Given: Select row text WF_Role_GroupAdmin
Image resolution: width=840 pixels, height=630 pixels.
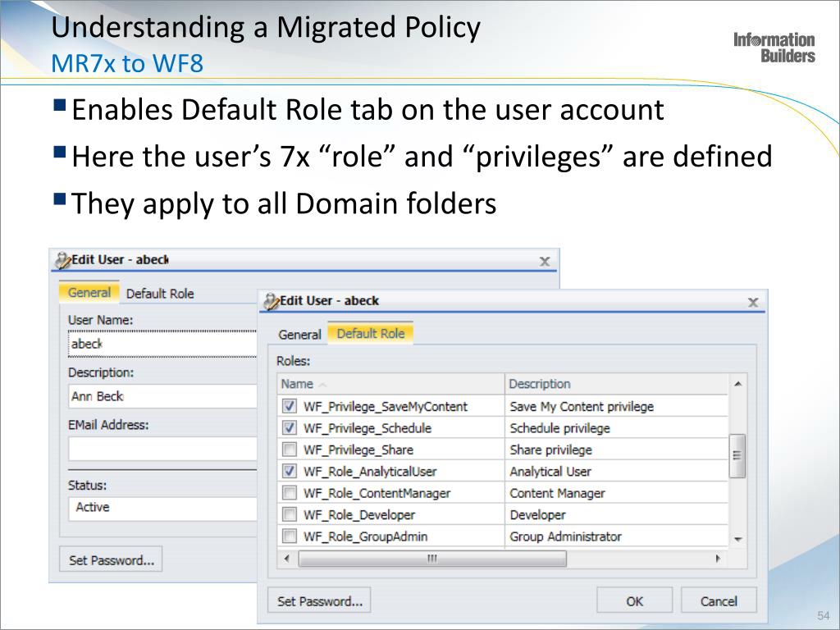Looking at the screenshot, I should 365,536.
